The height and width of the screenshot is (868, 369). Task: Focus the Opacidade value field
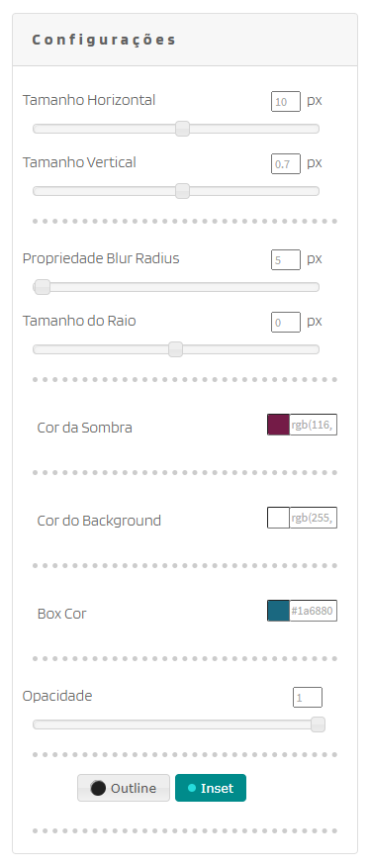tap(308, 698)
